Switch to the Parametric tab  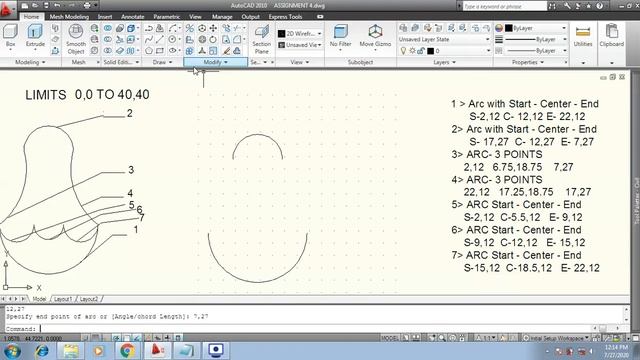(167, 17)
